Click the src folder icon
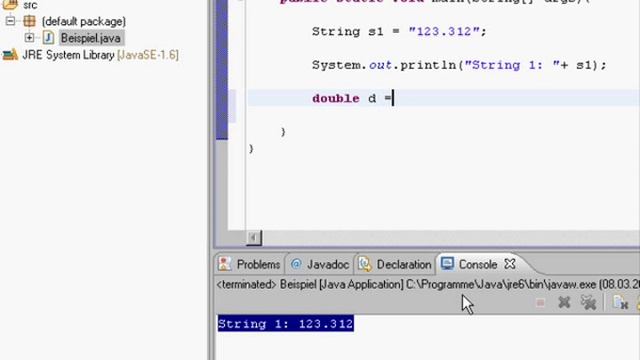The width and height of the screenshot is (640, 360). coord(10,4)
